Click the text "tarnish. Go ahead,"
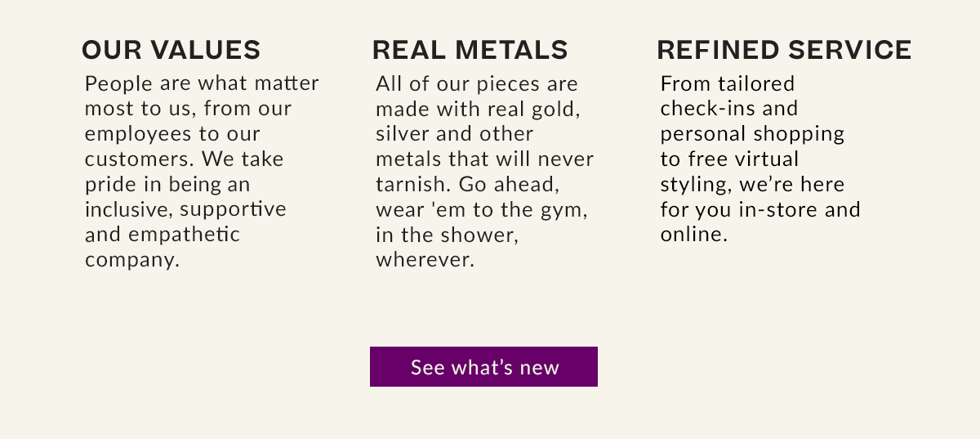Image resolution: width=980 pixels, height=439 pixels. click(467, 184)
